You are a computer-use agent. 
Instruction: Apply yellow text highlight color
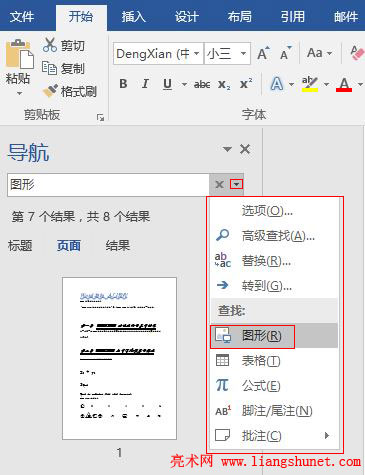tap(310, 84)
